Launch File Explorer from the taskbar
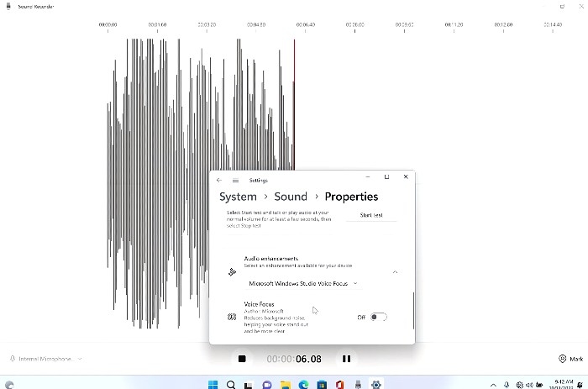 pos(286,384)
